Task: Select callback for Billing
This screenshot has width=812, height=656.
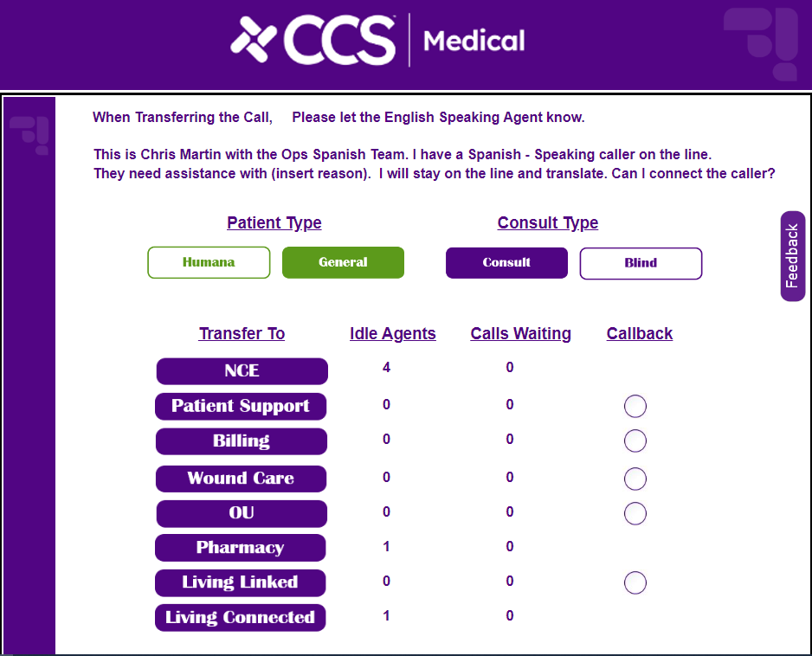Action: point(635,441)
